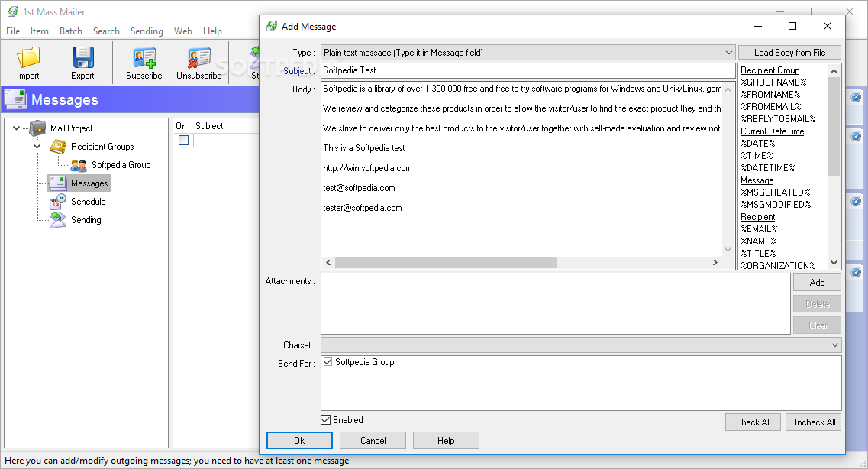Image resolution: width=868 pixels, height=469 pixels.
Task: Collapse the Mail Project tree node
Action: pyautogui.click(x=17, y=128)
